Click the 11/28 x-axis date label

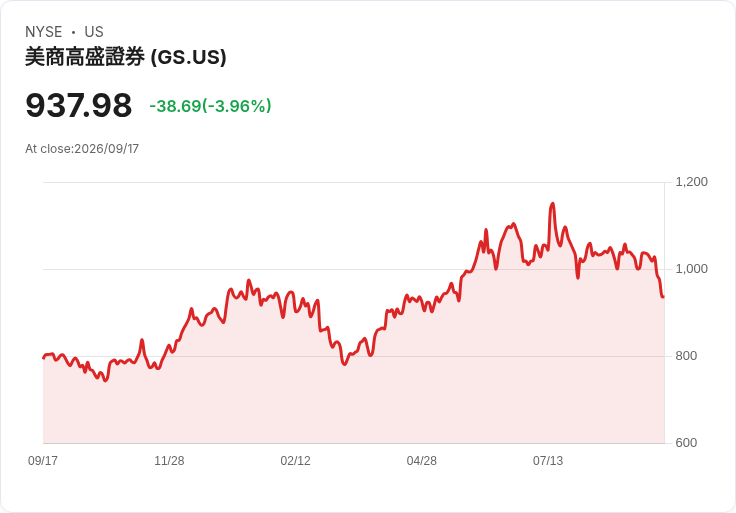pyautogui.click(x=169, y=460)
